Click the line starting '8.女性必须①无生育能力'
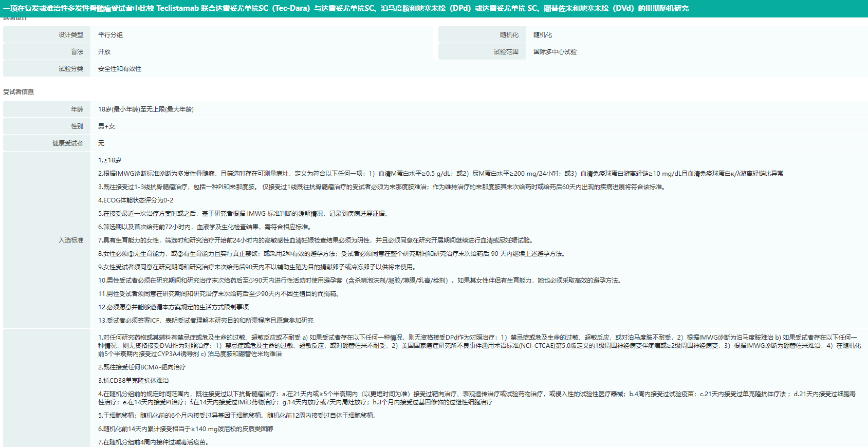 coord(333,254)
